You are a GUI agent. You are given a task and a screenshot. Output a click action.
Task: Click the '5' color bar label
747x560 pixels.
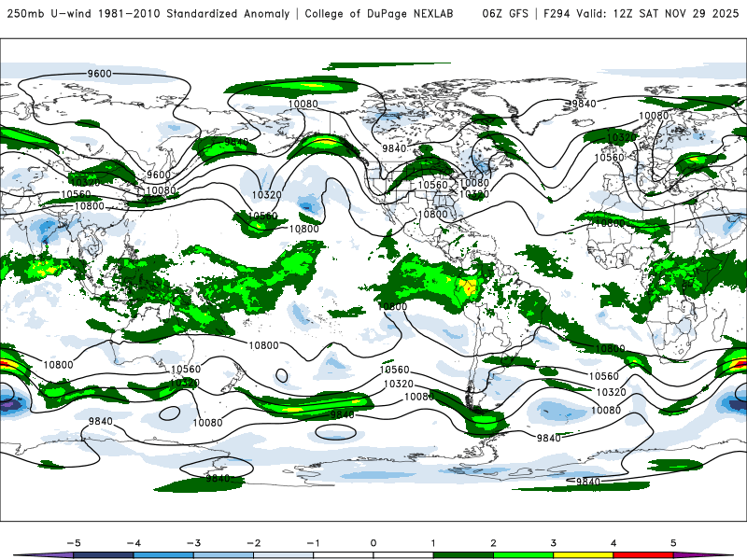click(x=673, y=543)
